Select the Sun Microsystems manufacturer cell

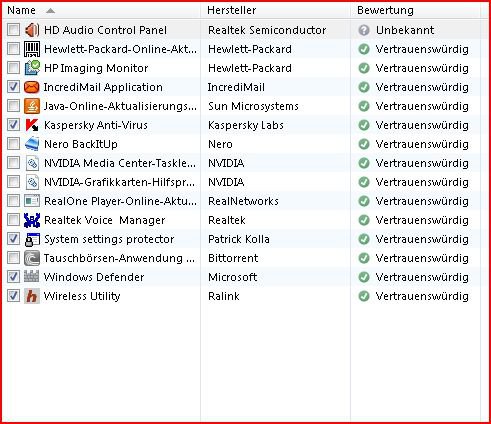tap(253, 106)
